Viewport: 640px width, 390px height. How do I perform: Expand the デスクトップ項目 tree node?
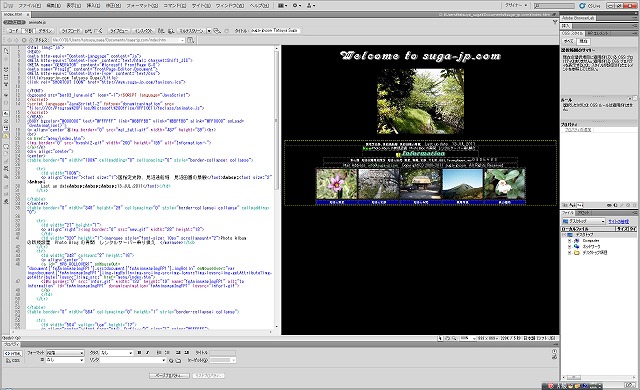point(569,253)
